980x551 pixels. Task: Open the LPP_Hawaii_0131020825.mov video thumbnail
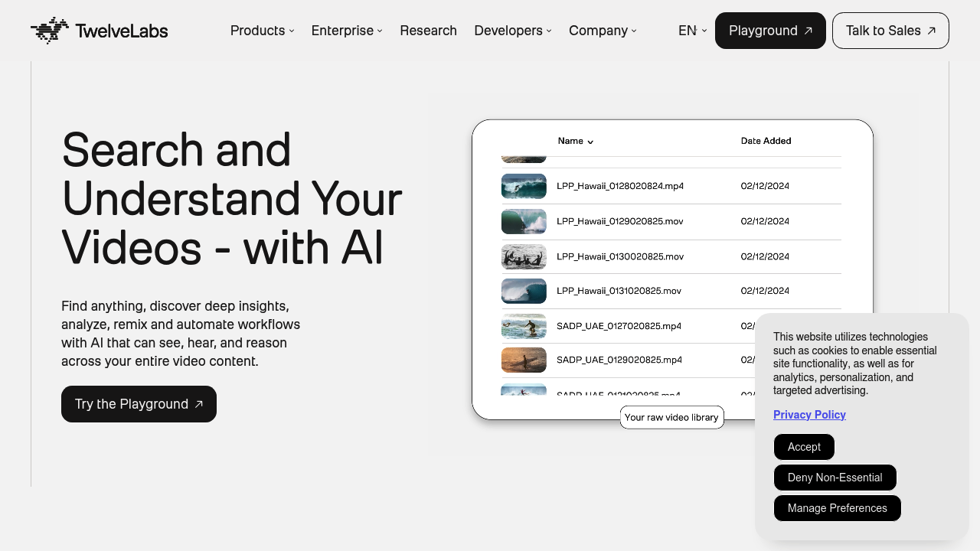click(524, 291)
